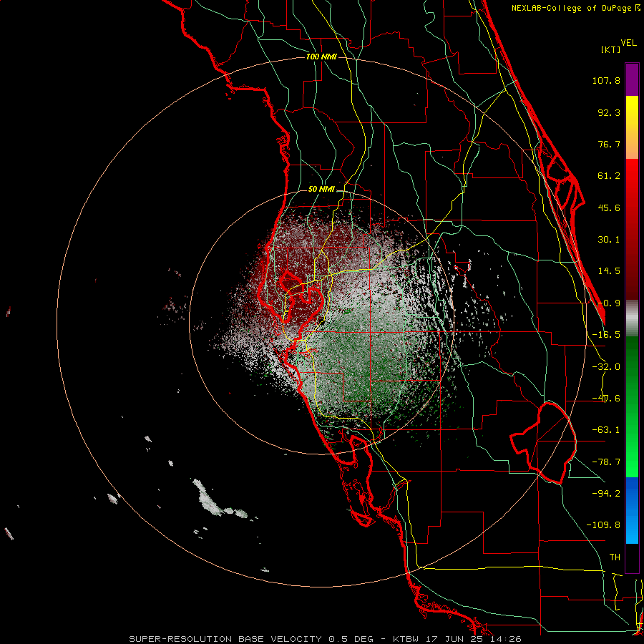644x644 pixels.
Task: Click the yellow-orange segment of the color bar
Action: pos(632,127)
